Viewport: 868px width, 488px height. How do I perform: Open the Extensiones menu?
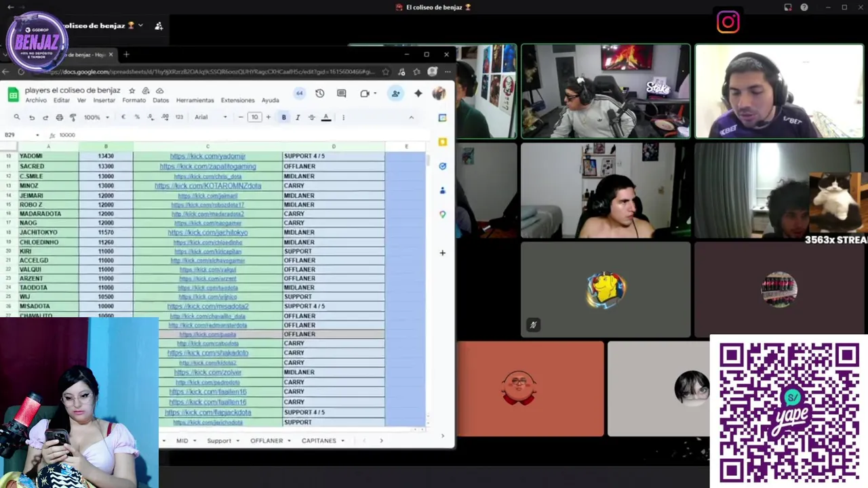237,100
